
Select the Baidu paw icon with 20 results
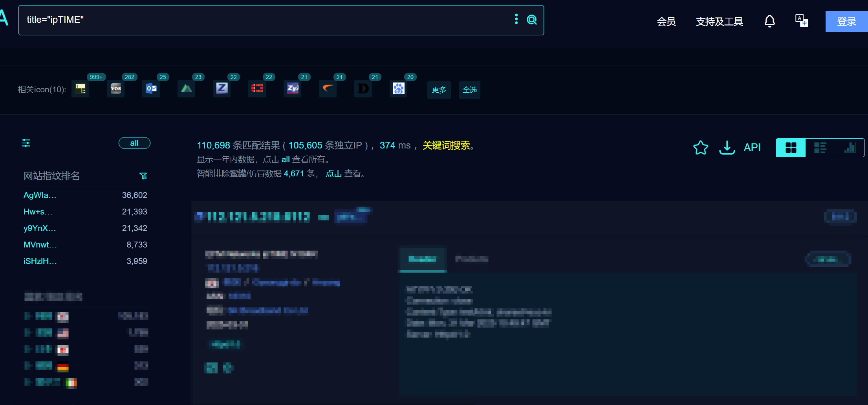click(x=399, y=89)
